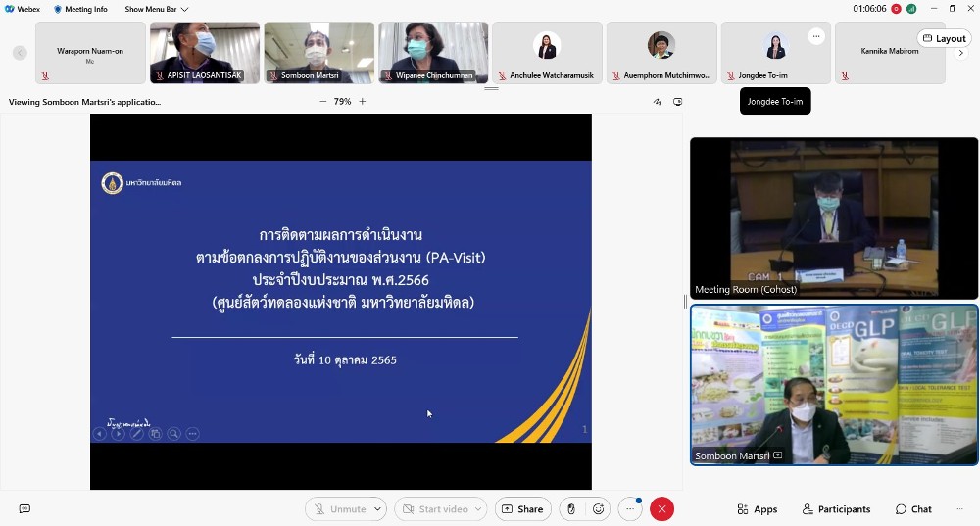Toggle the Participants panel
The height and width of the screenshot is (526, 980).
click(836, 509)
